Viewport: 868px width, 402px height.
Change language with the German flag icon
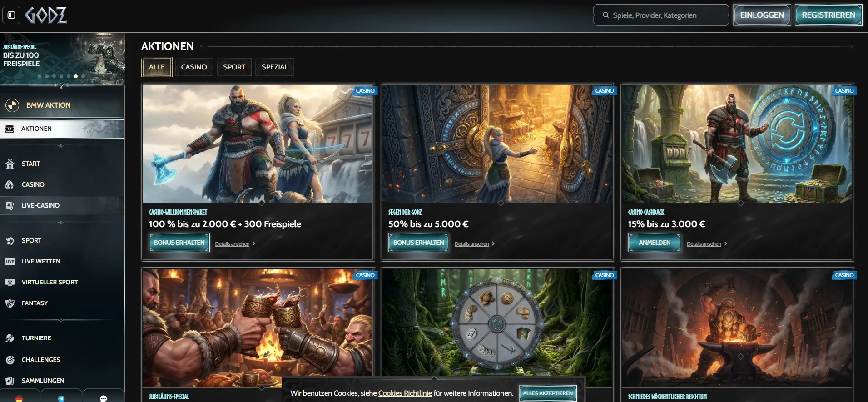pyautogui.click(x=19, y=398)
